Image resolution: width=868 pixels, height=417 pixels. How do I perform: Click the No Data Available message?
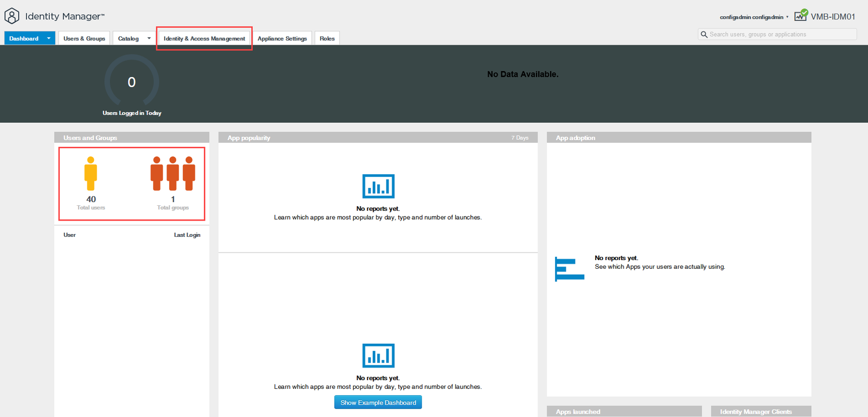523,74
